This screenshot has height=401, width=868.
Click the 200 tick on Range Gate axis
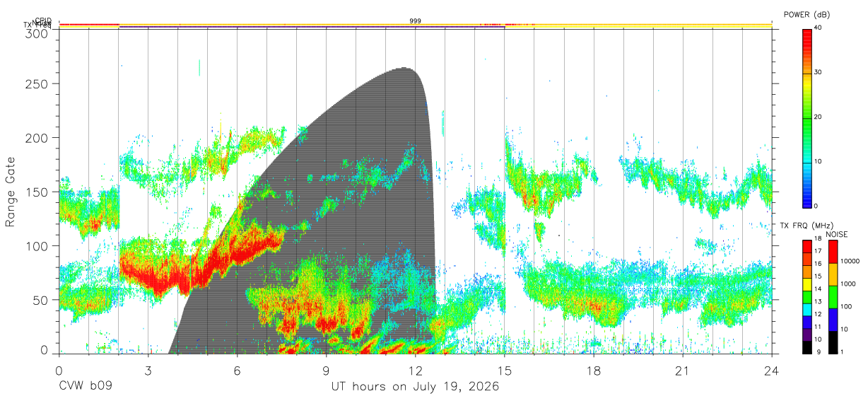pos(37,138)
